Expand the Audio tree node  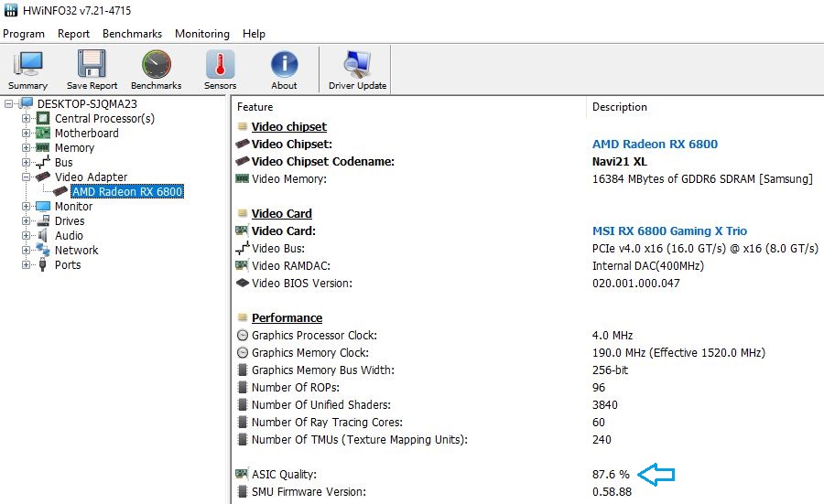[26, 236]
